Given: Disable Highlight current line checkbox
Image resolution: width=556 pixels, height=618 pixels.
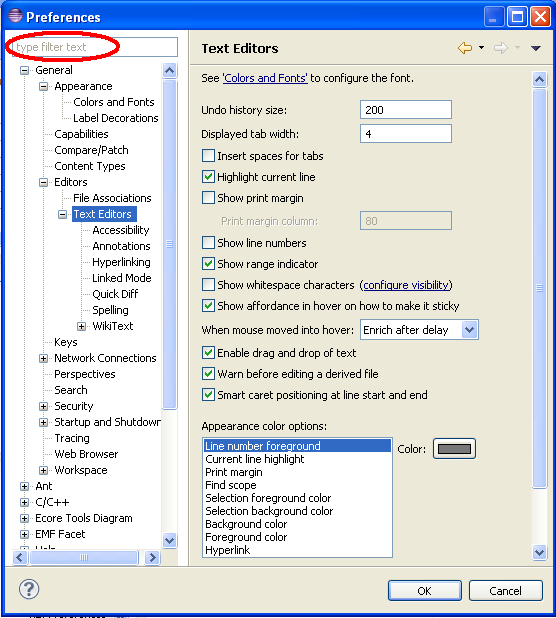Looking at the screenshot, I should (208, 177).
